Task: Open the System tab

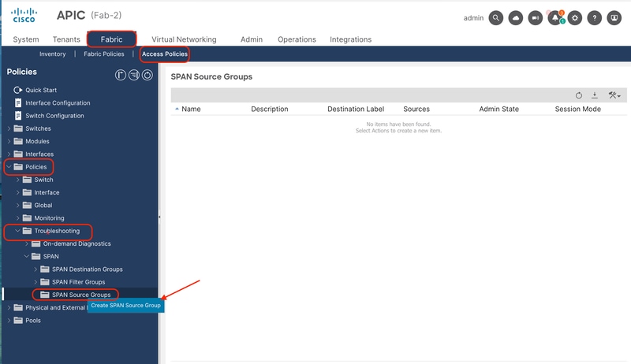Action: click(x=26, y=39)
